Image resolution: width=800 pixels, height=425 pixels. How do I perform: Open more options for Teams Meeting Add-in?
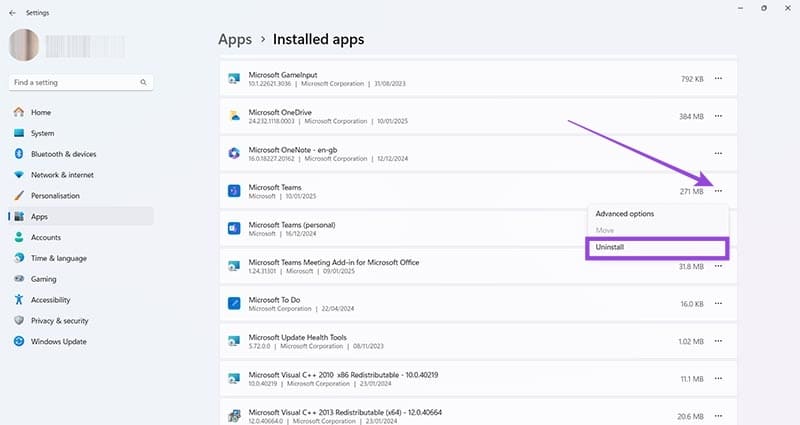[718, 266]
